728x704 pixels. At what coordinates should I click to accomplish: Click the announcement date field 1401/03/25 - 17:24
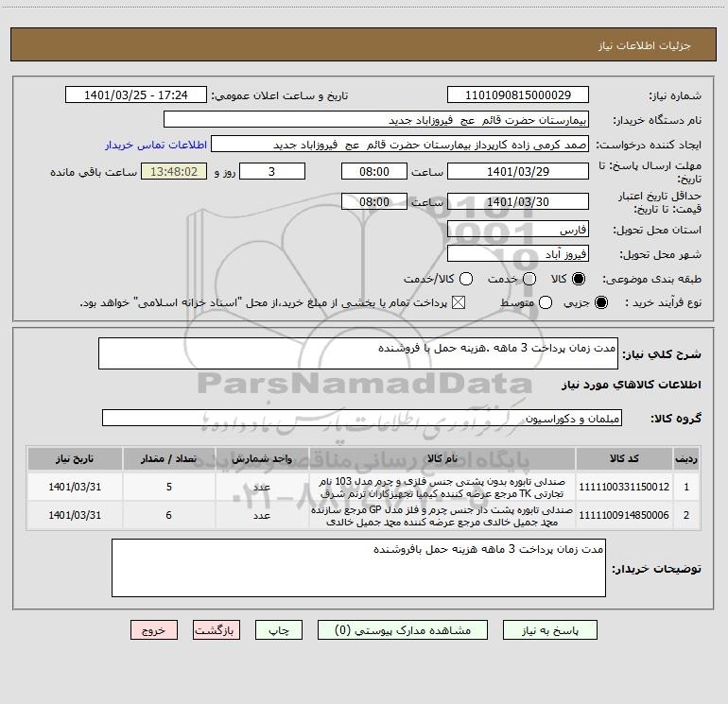pyautogui.click(x=135, y=95)
